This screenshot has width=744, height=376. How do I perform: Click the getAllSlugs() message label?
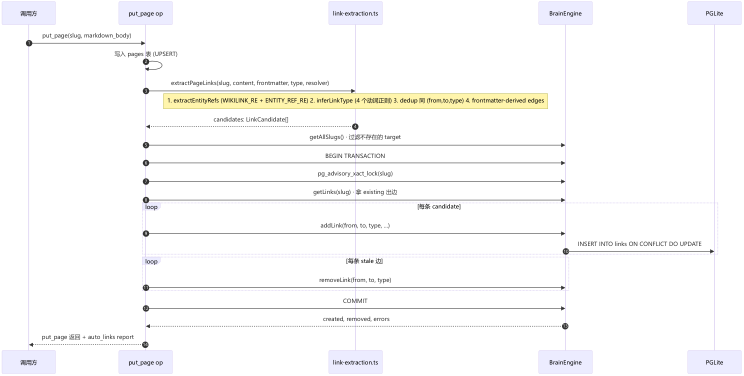(x=355, y=137)
